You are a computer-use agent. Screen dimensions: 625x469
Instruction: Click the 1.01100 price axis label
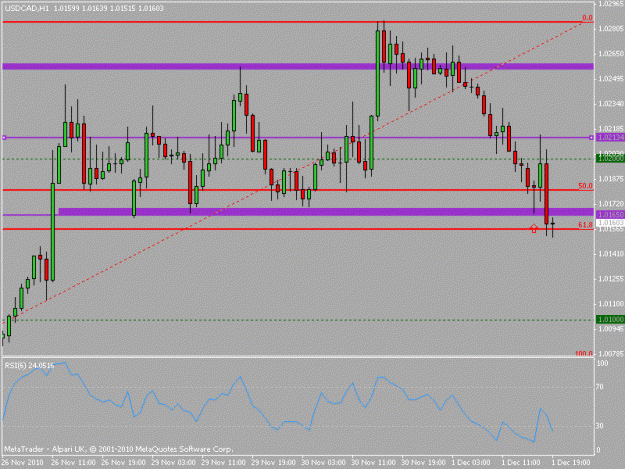click(x=611, y=304)
